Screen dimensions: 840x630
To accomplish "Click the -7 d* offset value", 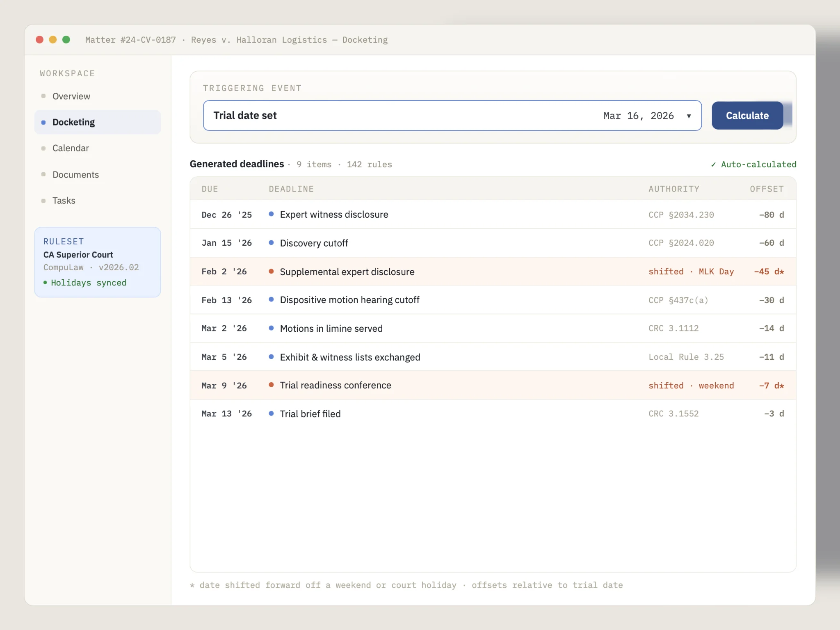I will point(771,386).
